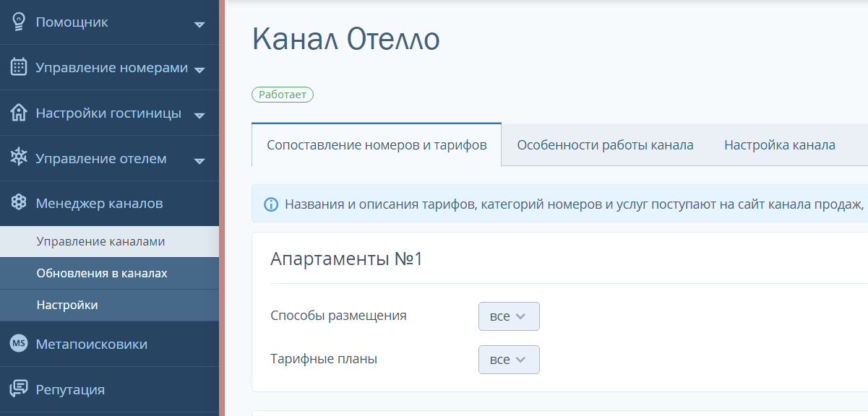The image size is (868, 416).
Task: Click the snowflake icon beside Управление отелем
Action: 19,157
